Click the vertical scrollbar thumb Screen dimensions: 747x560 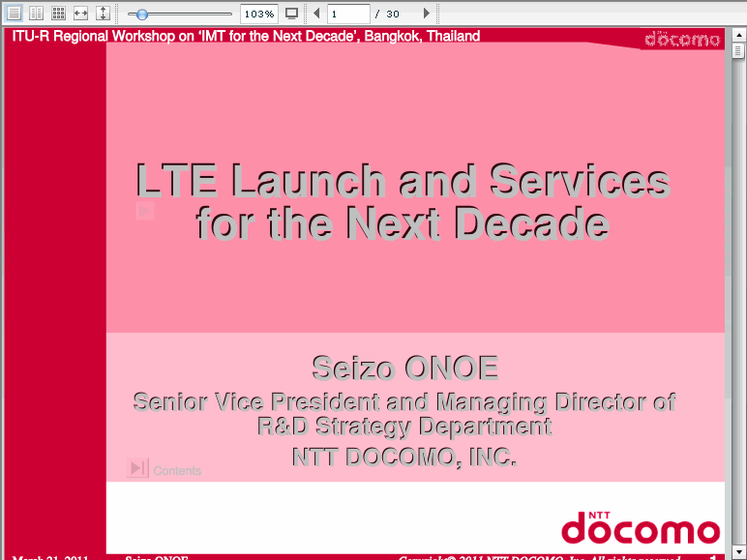738,50
